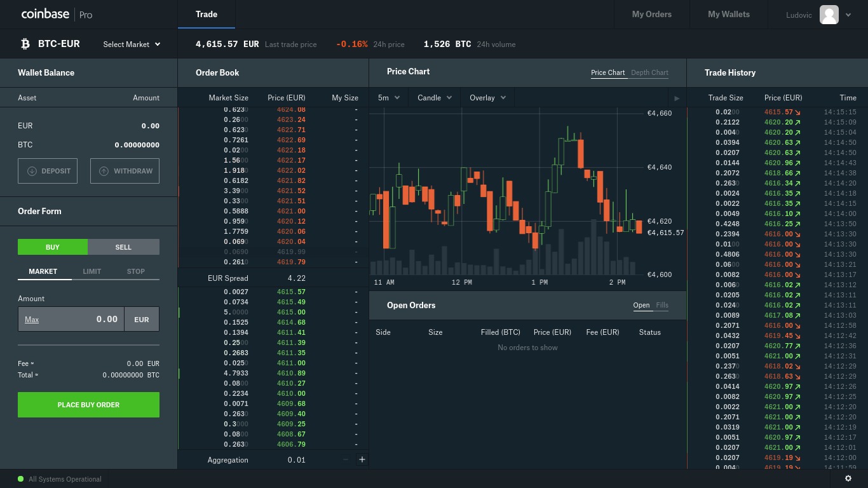Show the Depth Chart view
This screenshot has width=868, height=488.
tap(649, 72)
